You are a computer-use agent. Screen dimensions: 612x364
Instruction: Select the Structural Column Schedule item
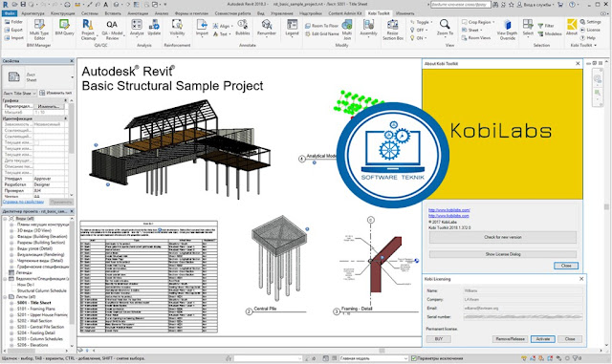tap(42, 291)
